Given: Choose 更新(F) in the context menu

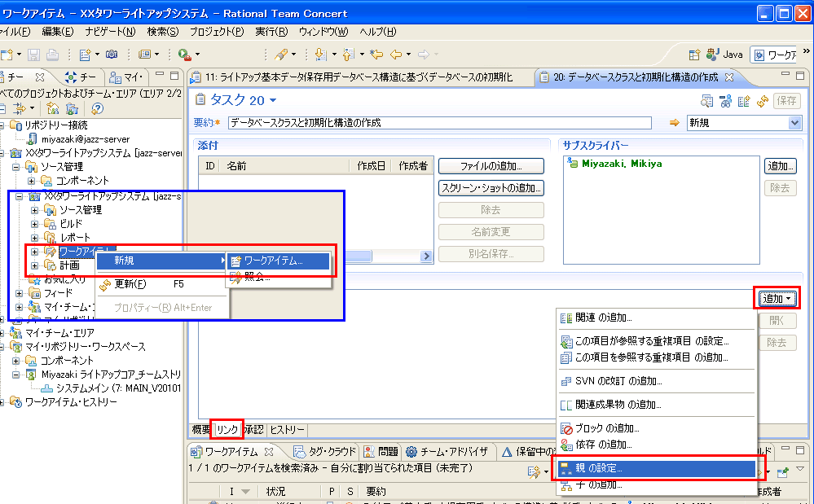Looking at the screenshot, I should pos(161,284).
